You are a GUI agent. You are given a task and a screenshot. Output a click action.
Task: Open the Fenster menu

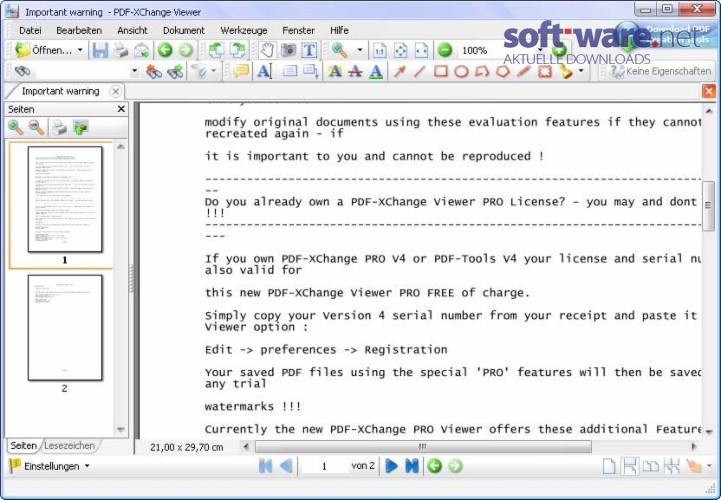point(298,30)
